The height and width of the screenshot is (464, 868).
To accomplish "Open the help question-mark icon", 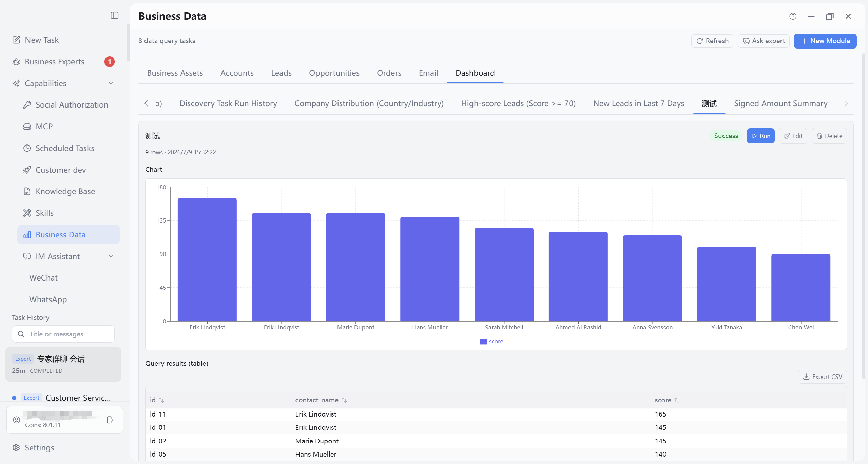I will pyautogui.click(x=793, y=16).
